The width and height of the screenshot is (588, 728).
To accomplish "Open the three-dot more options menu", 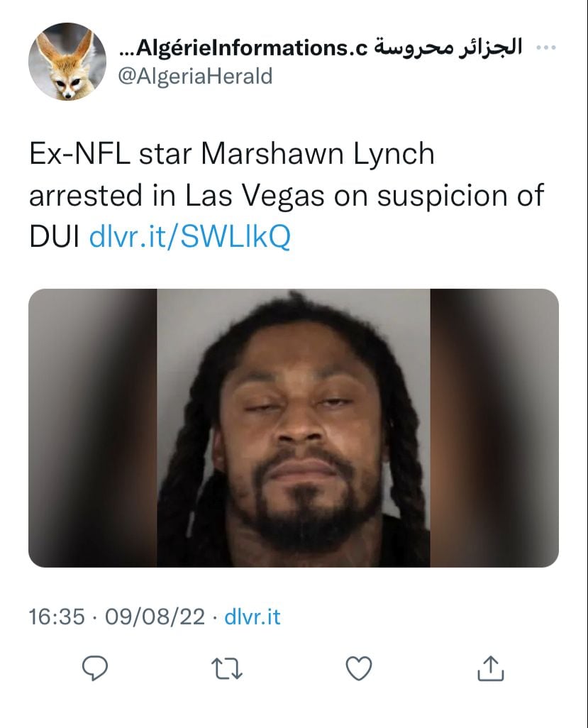I will [546, 48].
